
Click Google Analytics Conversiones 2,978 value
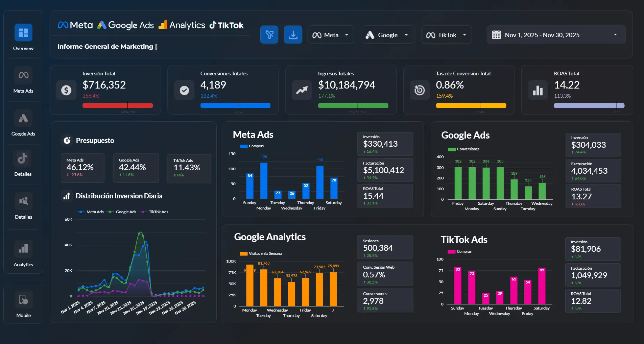pyautogui.click(x=373, y=301)
